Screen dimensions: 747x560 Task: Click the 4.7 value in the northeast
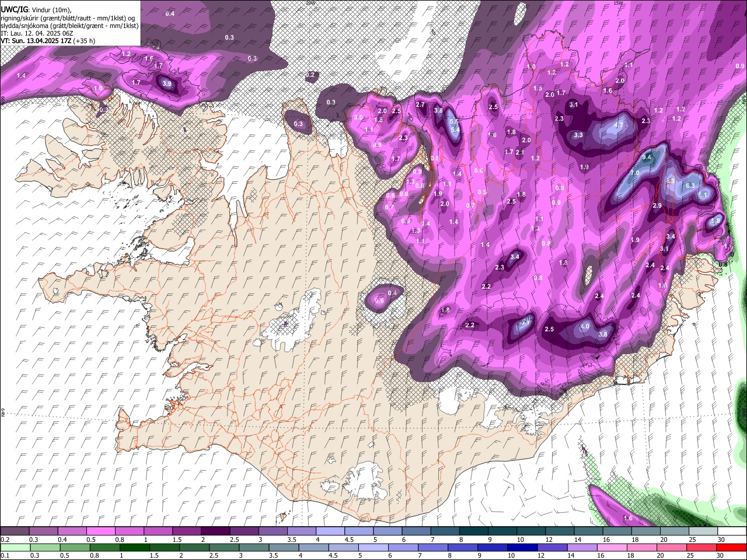(619, 125)
